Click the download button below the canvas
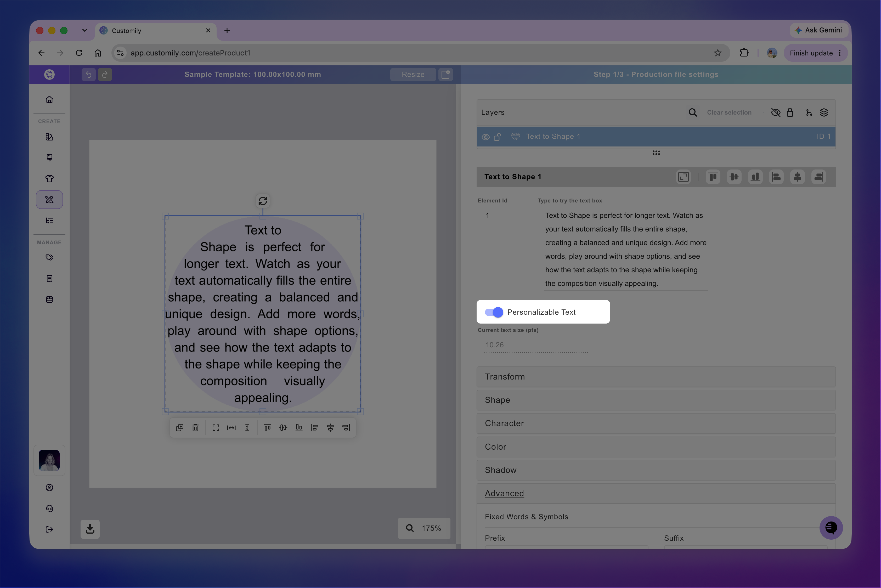Image resolution: width=881 pixels, height=588 pixels. (x=90, y=529)
